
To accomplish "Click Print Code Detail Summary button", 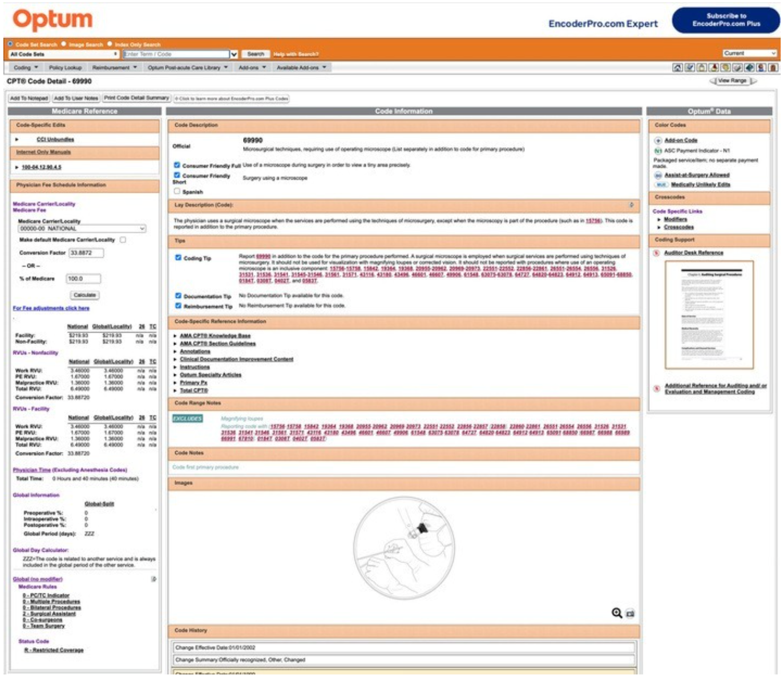I will pos(136,98).
